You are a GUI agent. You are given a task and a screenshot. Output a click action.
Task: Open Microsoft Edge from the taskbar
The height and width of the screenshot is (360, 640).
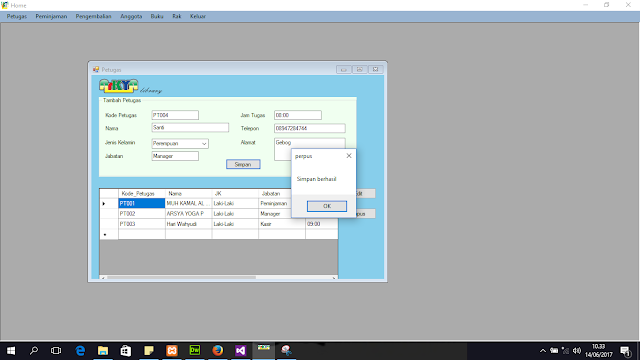click(80, 351)
